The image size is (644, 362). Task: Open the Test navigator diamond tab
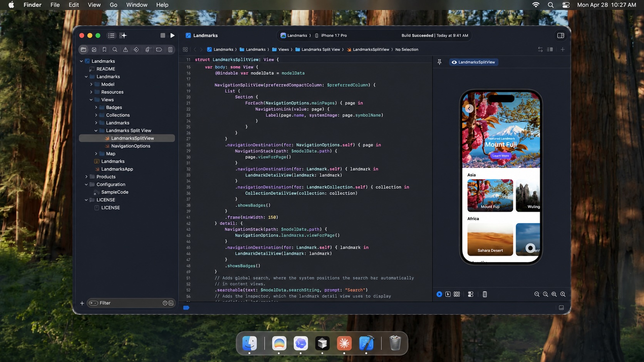click(x=136, y=50)
